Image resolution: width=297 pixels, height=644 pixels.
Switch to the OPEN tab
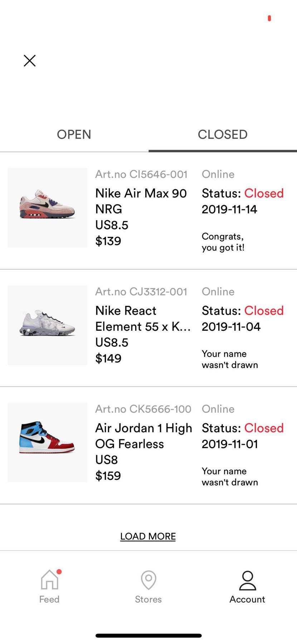[x=74, y=134]
